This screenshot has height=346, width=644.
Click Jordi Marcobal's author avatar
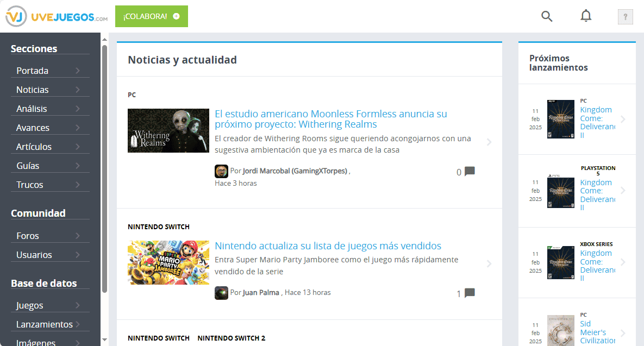[x=221, y=171]
